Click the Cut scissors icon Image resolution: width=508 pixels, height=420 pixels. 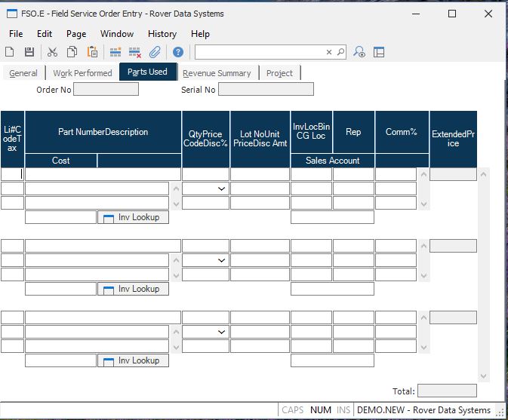52,52
